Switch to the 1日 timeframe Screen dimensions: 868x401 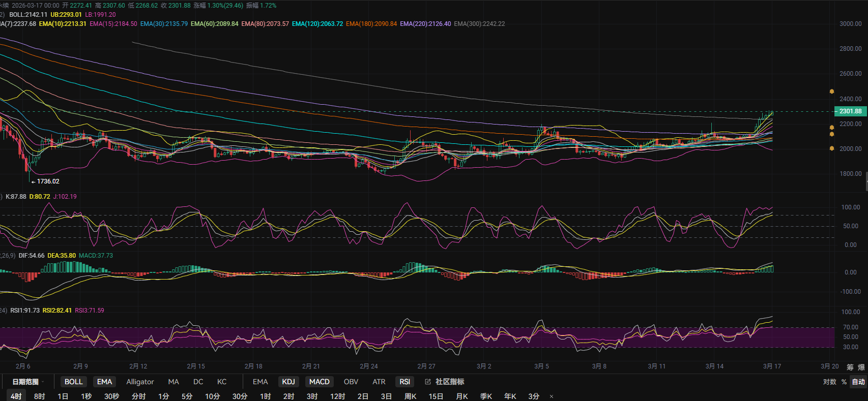[63, 396]
